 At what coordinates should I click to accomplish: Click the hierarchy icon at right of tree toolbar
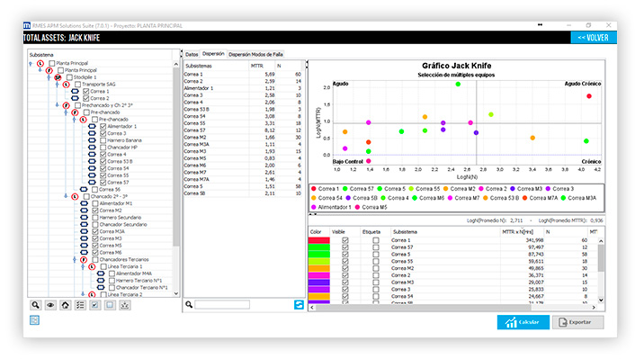click(125, 305)
